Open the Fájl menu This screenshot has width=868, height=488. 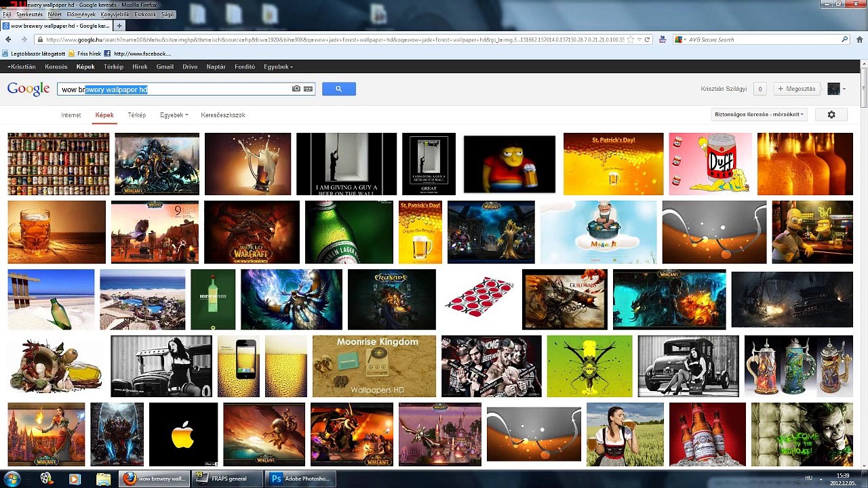point(7,14)
